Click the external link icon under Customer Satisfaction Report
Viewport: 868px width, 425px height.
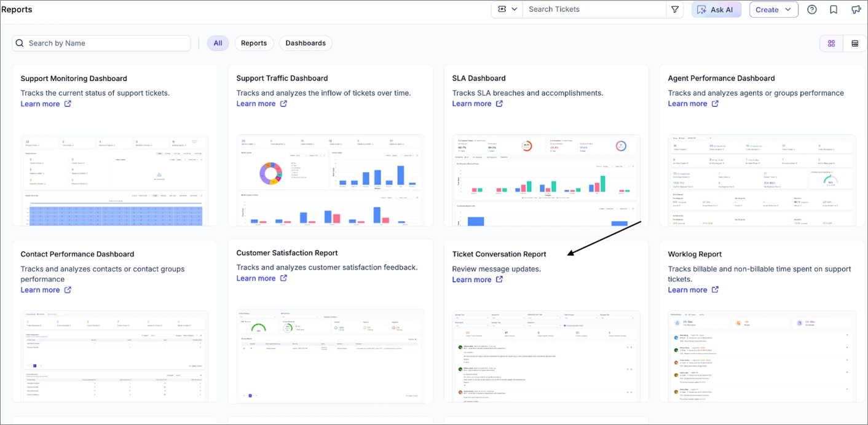(283, 278)
